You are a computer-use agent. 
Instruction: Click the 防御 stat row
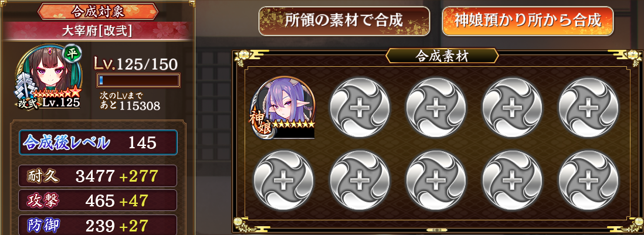[x=98, y=224]
